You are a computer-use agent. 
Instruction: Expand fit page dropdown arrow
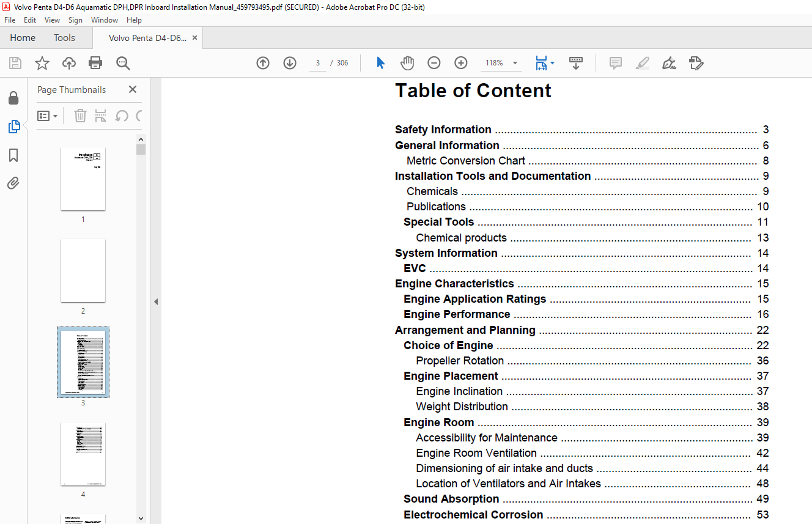[x=552, y=63]
